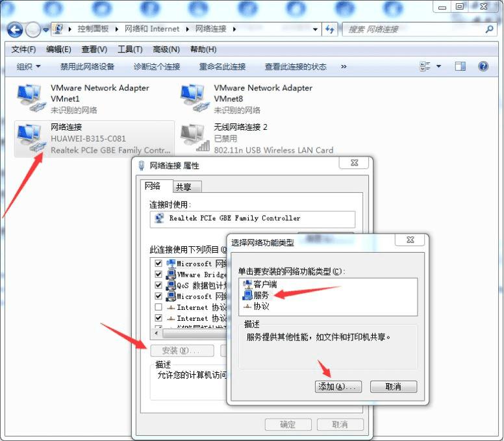This screenshot has height=441, width=504.
Task: Click 重命名此连接 in the toolbar
Action: 222,66
